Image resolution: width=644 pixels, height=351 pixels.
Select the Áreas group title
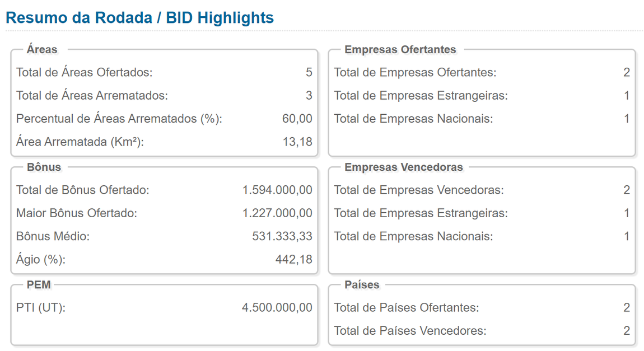point(42,49)
